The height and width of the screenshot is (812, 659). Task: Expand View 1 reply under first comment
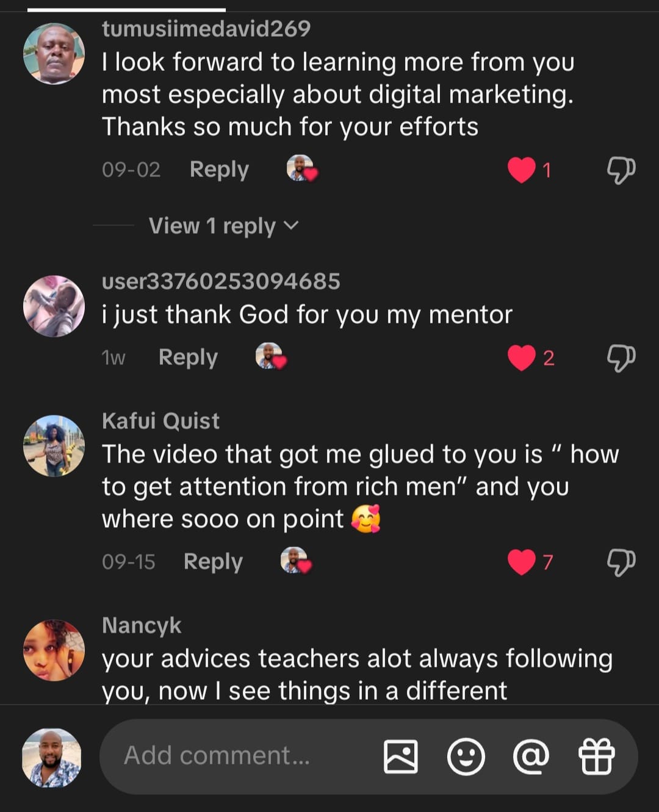[x=223, y=226]
